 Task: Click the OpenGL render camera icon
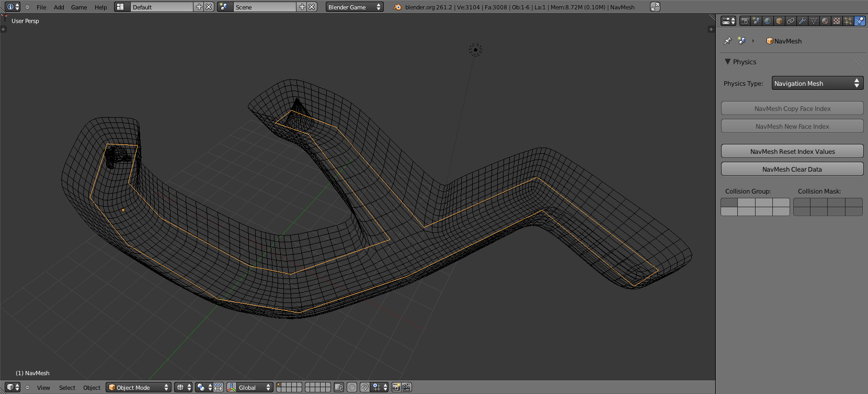click(396, 387)
